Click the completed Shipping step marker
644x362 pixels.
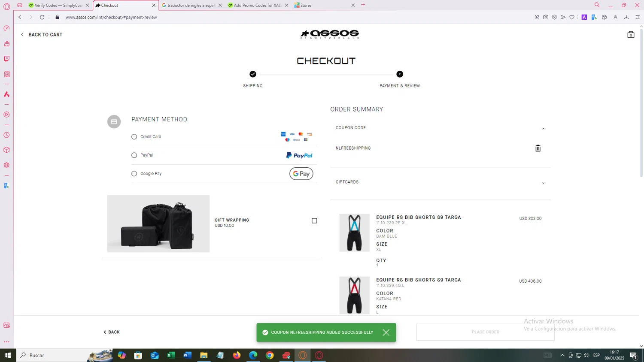pyautogui.click(x=253, y=74)
